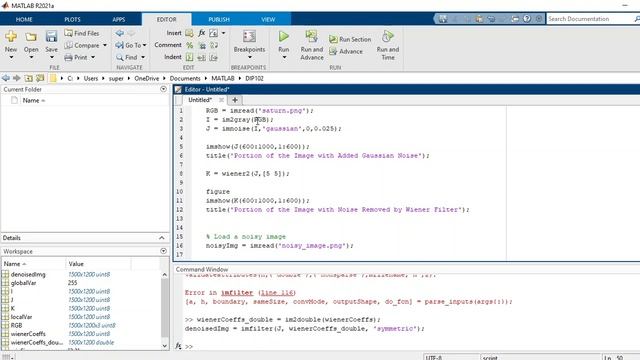
Task: Click the increase indent icon
Action: tap(202, 58)
